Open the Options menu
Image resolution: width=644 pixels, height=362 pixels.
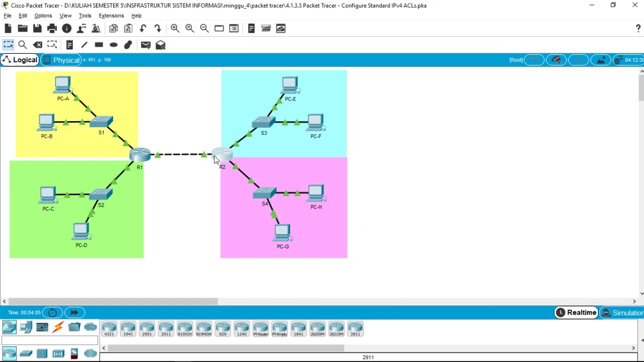point(43,16)
